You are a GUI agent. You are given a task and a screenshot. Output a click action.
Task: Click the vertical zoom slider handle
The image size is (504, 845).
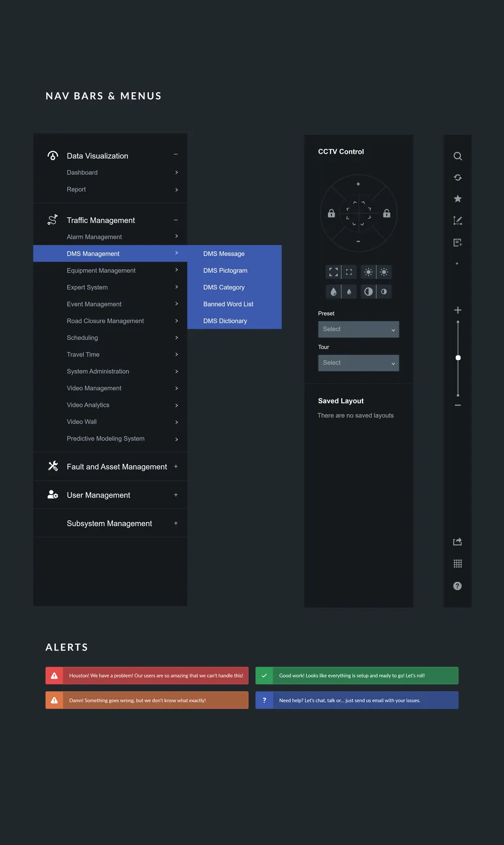[x=458, y=358]
